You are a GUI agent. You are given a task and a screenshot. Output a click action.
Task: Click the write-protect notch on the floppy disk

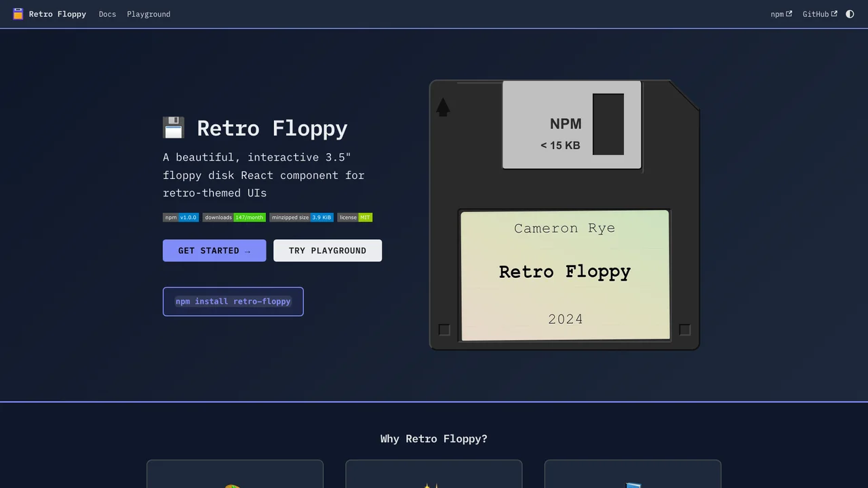click(444, 330)
